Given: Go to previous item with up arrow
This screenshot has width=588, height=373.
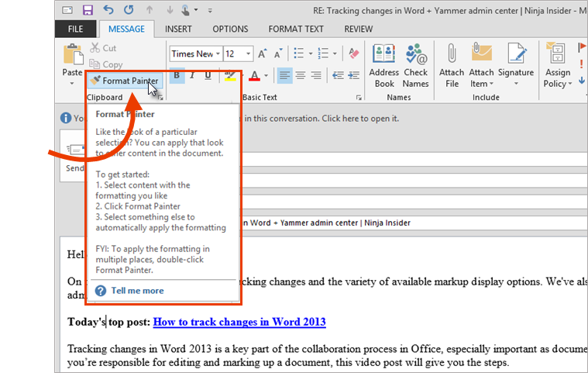Looking at the screenshot, I should tap(150, 10).
